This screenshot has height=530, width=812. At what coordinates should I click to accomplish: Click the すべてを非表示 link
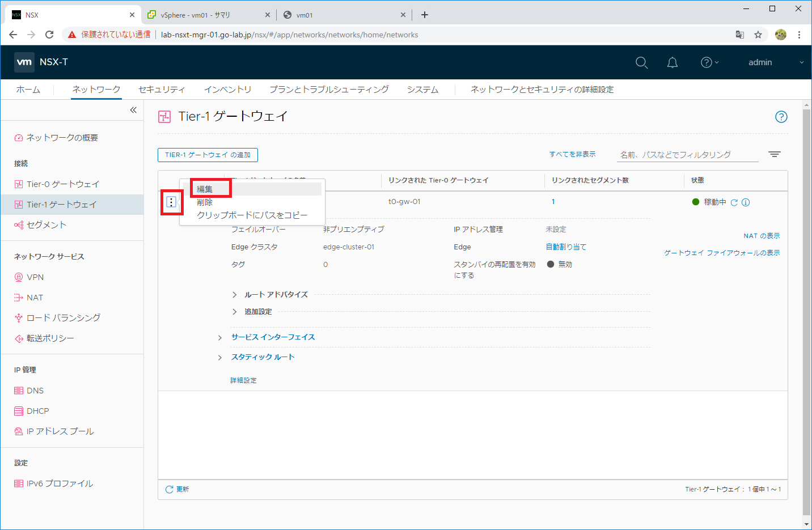[572, 154]
